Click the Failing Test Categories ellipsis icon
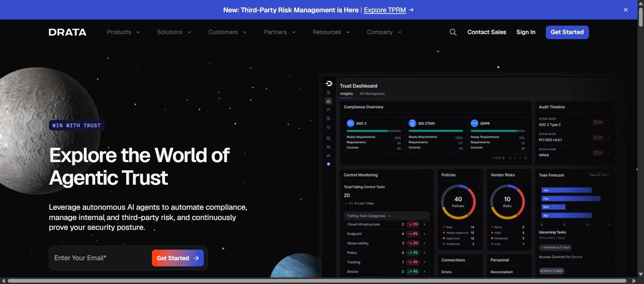The width and height of the screenshot is (644, 284). click(389, 216)
